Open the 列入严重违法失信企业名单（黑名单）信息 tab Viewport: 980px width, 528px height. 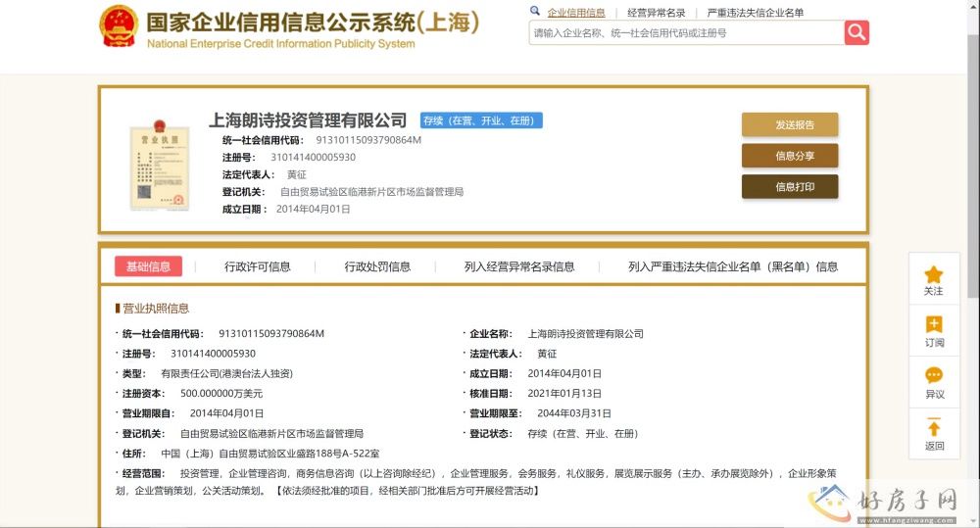click(x=733, y=266)
